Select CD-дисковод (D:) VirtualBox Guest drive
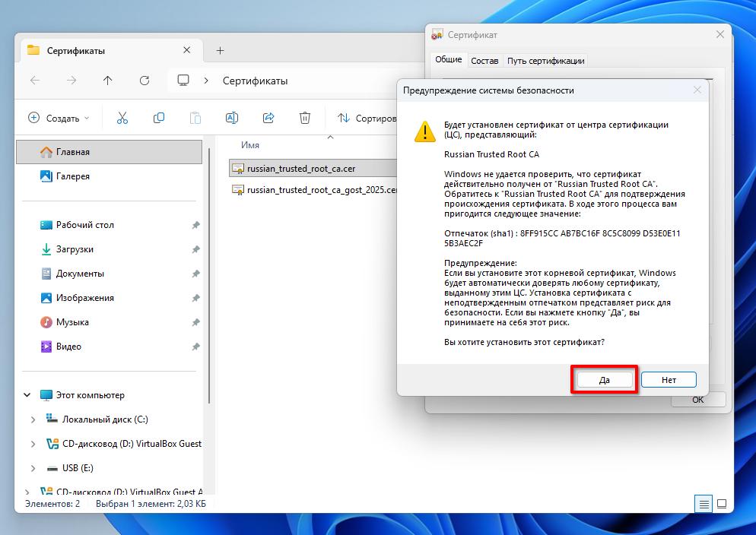This screenshot has width=756, height=535. (132, 444)
